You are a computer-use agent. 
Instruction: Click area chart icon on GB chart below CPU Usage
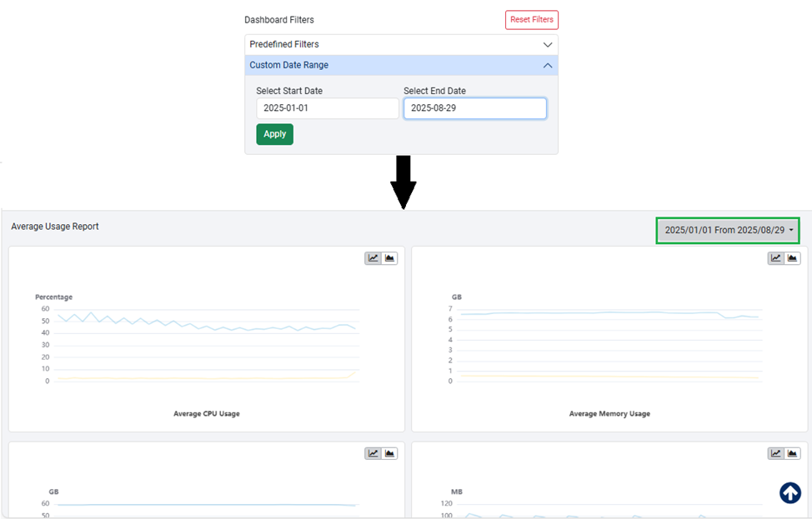[x=390, y=453]
